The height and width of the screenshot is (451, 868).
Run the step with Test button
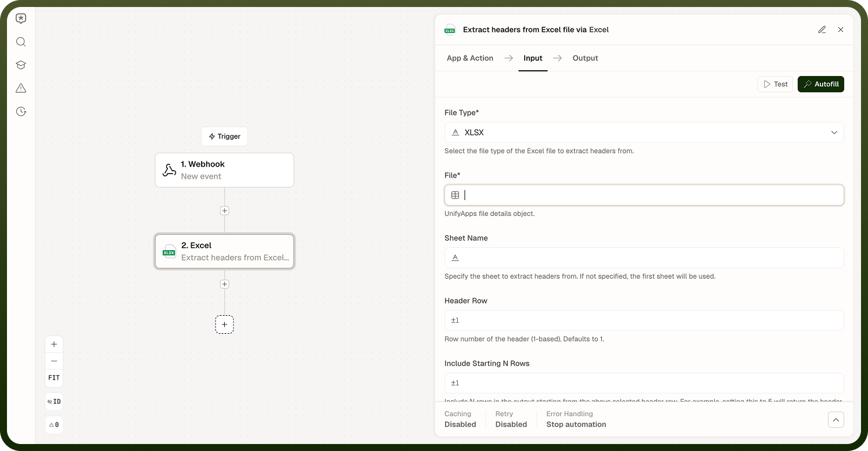click(x=776, y=84)
